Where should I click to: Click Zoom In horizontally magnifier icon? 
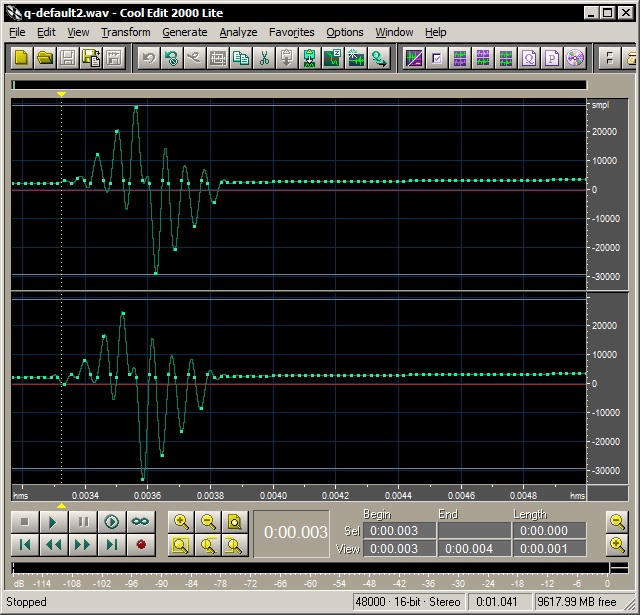[x=181, y=521]
